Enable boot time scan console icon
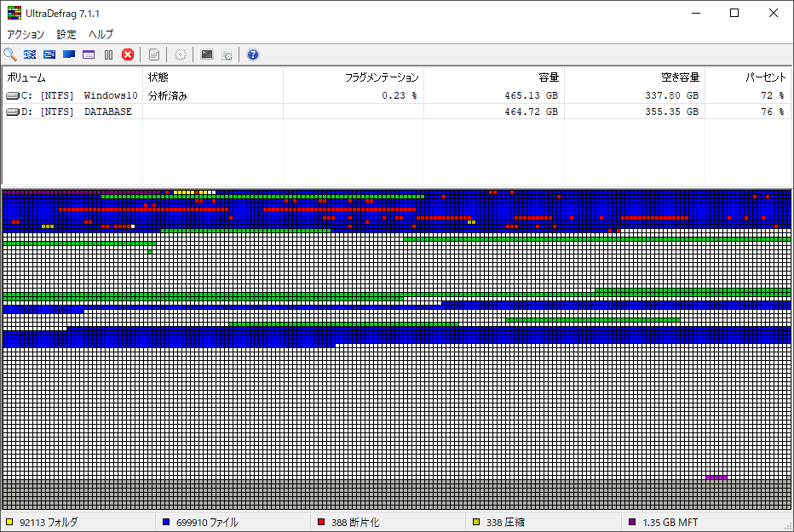794x532 pixels. [x=207, y=54]
